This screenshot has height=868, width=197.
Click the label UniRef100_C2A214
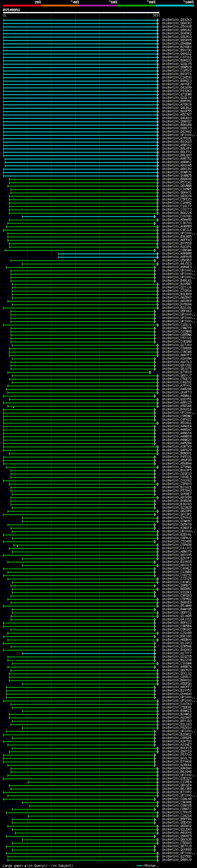click(x=177, y=816)
